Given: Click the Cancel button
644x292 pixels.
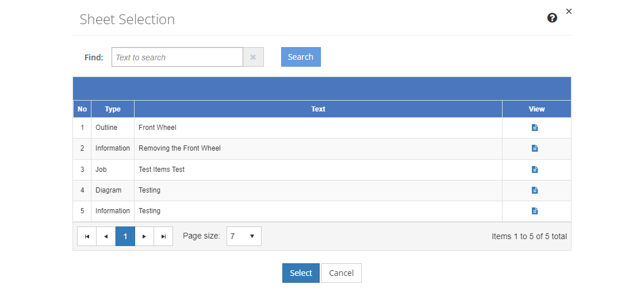Looking at the screenshot, I should (x=342, y=273).
